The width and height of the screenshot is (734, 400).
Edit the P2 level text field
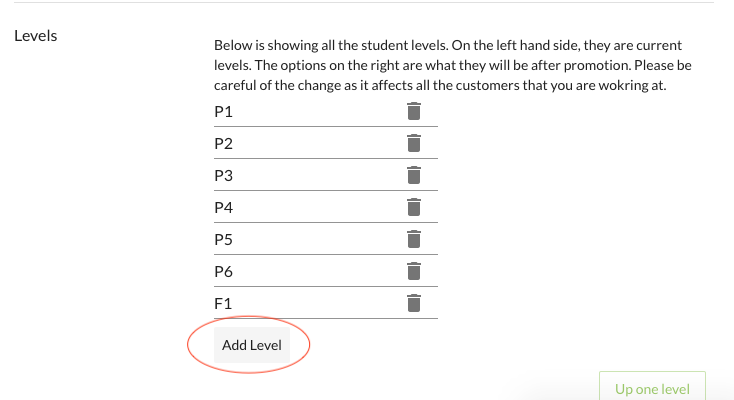click(300, 144)
